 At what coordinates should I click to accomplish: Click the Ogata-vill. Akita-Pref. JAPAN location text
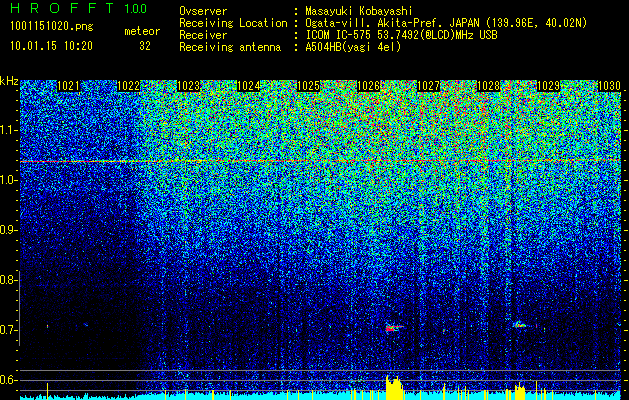click(446, 24)
